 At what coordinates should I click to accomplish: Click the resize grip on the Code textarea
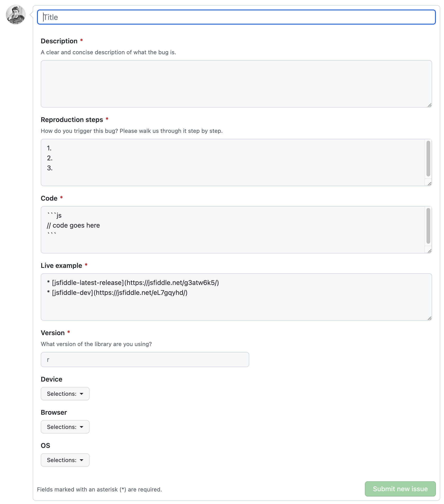429,251
